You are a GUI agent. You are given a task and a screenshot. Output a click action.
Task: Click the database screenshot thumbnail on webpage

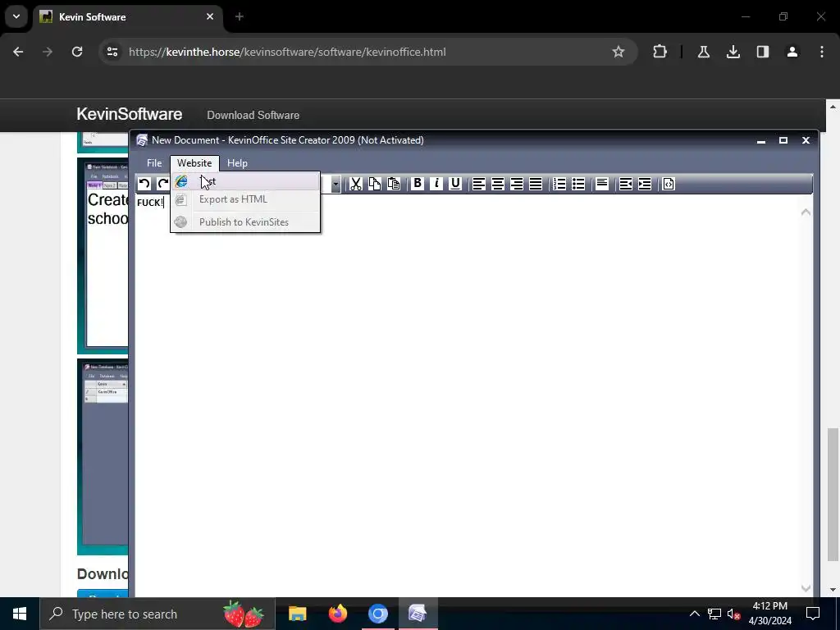[x=103, y=457]
